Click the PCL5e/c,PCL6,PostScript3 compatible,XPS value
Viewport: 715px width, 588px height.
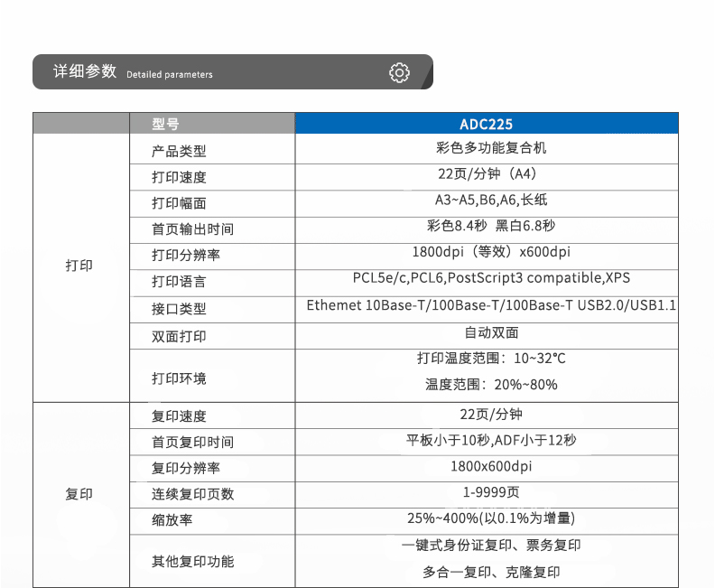click(491, 278)
